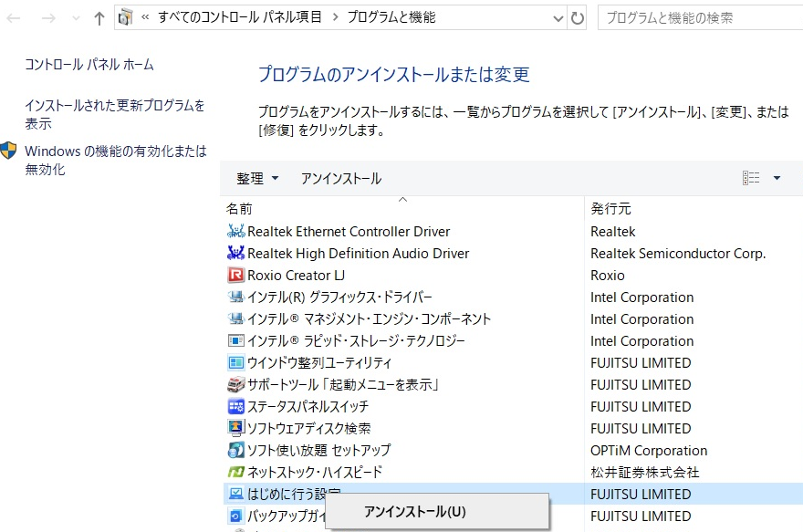Click the Windows shield icon in sidebar
This screenshot has height=532, width=803.
tap(9, 151)
